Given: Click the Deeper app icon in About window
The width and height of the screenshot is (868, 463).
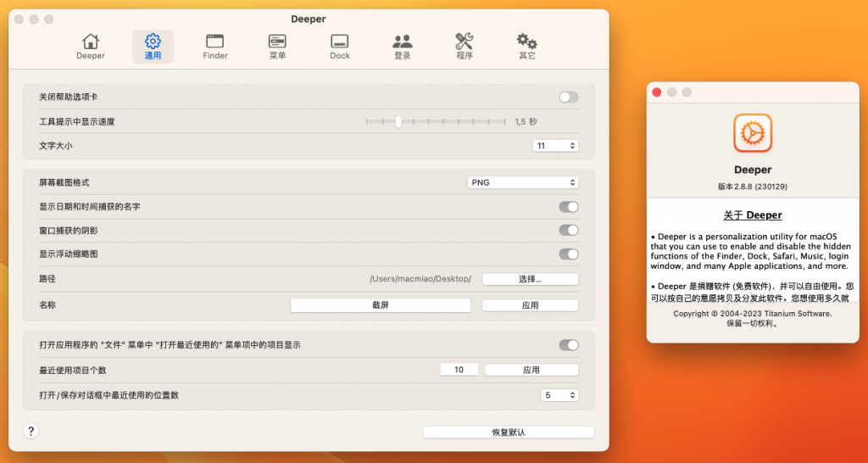Looking at the screenshot, I should (x=753, y=133).
